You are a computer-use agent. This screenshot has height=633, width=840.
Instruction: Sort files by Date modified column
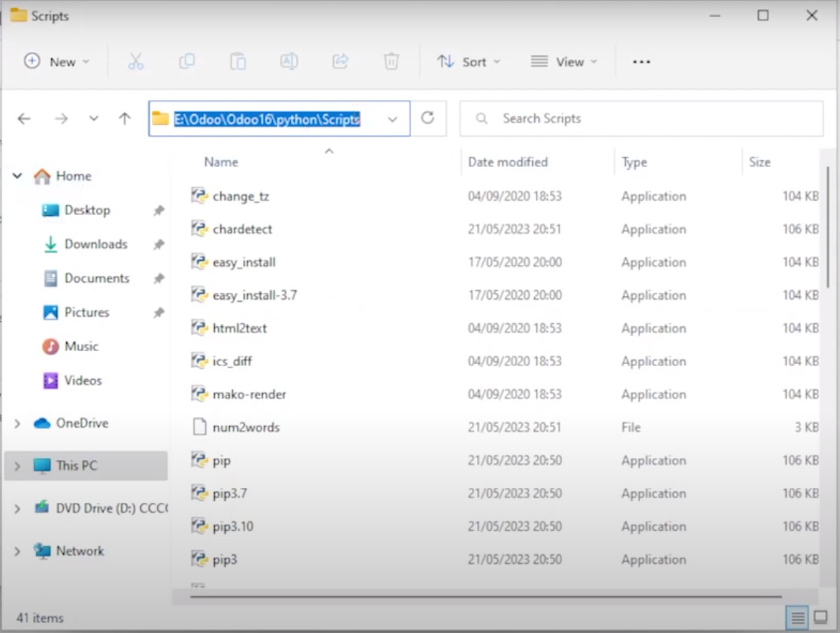pyautogui.click(x=508, y=162)
